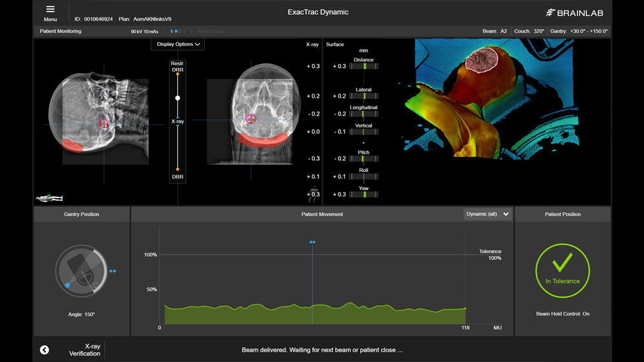
Task: Click the gantry position dial
Action: coord(82,270)
